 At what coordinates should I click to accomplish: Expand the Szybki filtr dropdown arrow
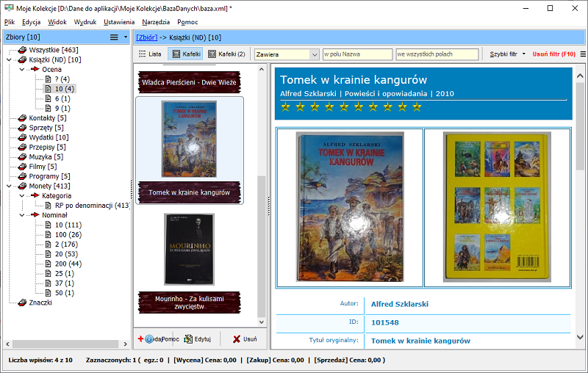tap(524, 54)
